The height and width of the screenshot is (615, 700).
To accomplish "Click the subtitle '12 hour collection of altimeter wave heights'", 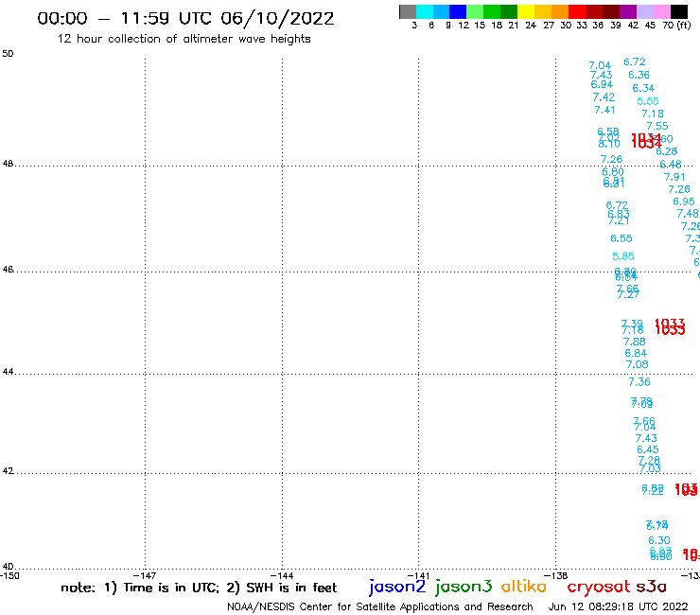I will pyautogui.click(x=184, y=39).
